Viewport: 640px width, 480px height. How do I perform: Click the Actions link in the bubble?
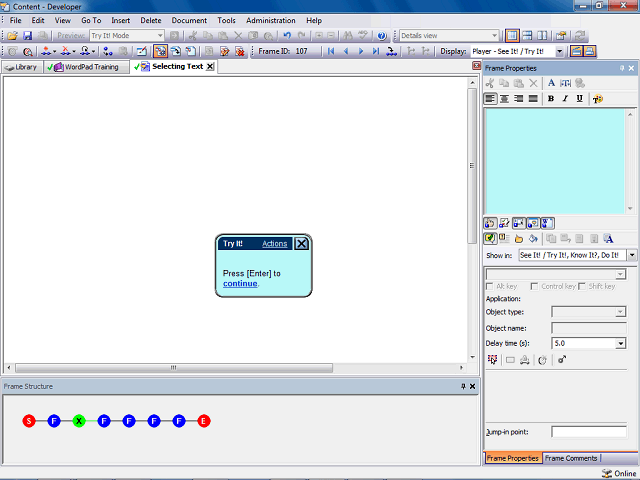click(274, 244)
